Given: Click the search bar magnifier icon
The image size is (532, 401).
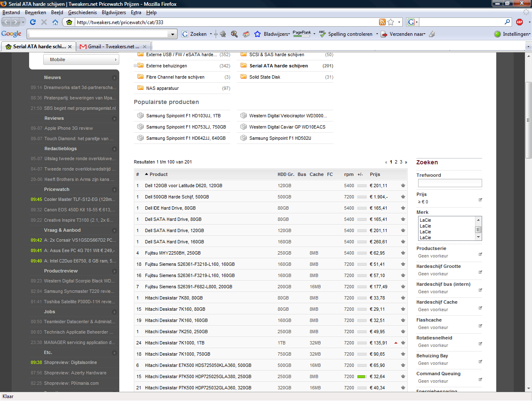Looking at the screenshot, I should tap(507, 22).
